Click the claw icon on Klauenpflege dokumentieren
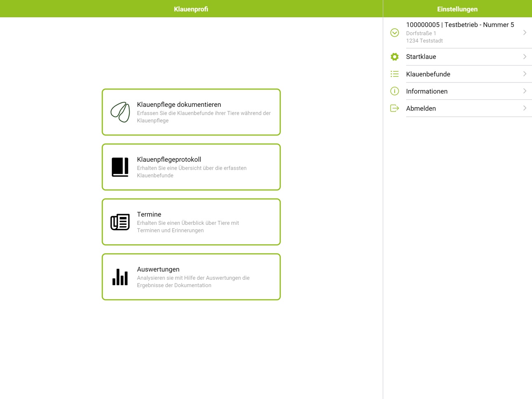532x399 pixels. [120, 112]
